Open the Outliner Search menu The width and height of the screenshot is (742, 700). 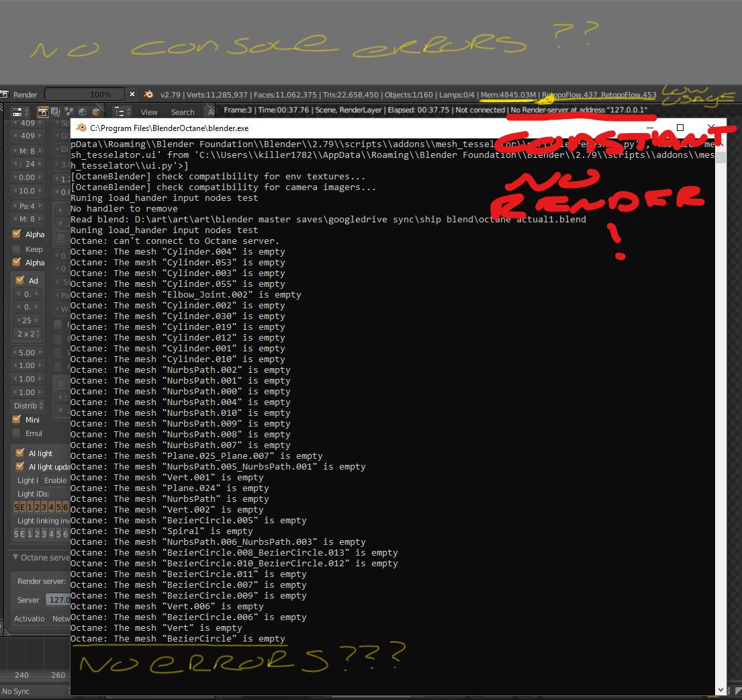click(x=183, y=112)
